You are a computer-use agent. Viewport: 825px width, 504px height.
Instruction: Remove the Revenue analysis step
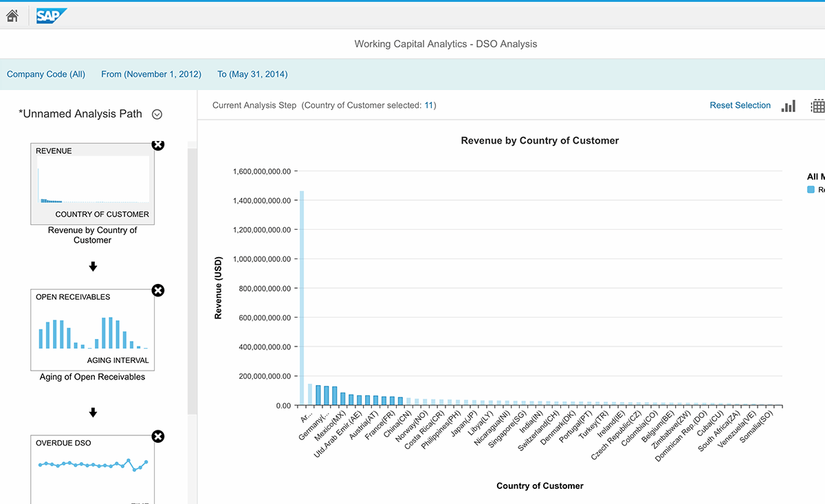pos(157,144)
